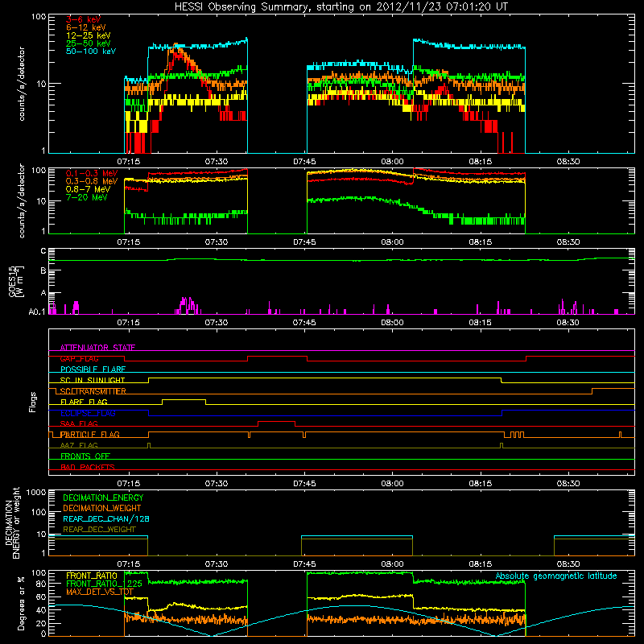This screenshot has width=644, height=644.
Task: Click the 07:45 tick under the Flags panel
Action: (304, 484)
